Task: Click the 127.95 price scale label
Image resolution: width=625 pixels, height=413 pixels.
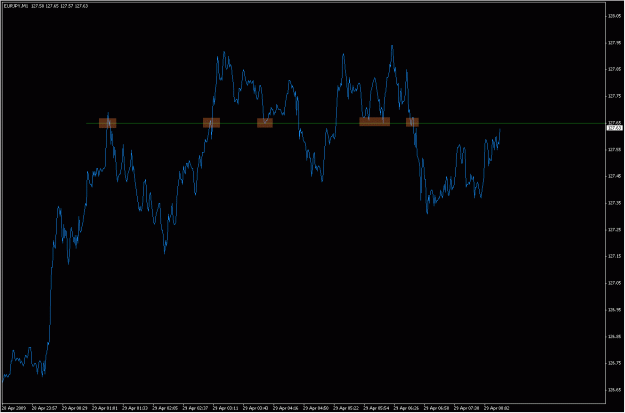Action: point(613,43)
